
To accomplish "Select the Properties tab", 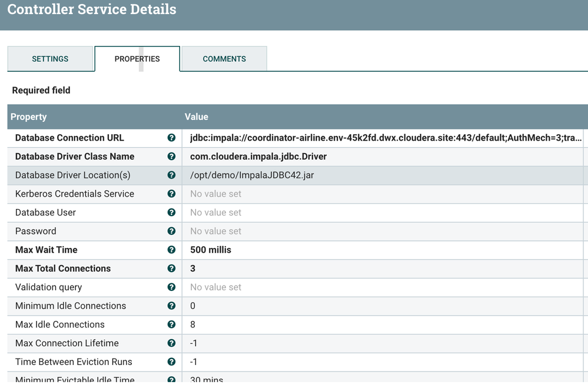I will (137, 59).
